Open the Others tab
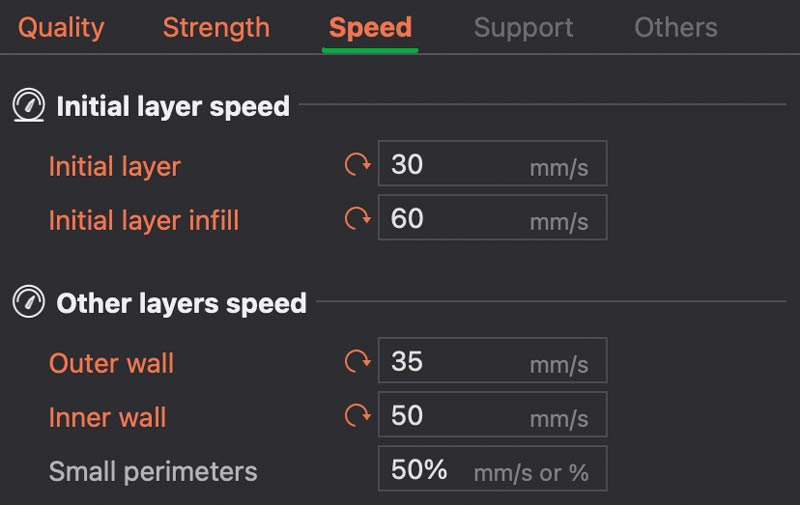Image resolution: width=800 pixels, height=505 pixels. pos(676,28)
